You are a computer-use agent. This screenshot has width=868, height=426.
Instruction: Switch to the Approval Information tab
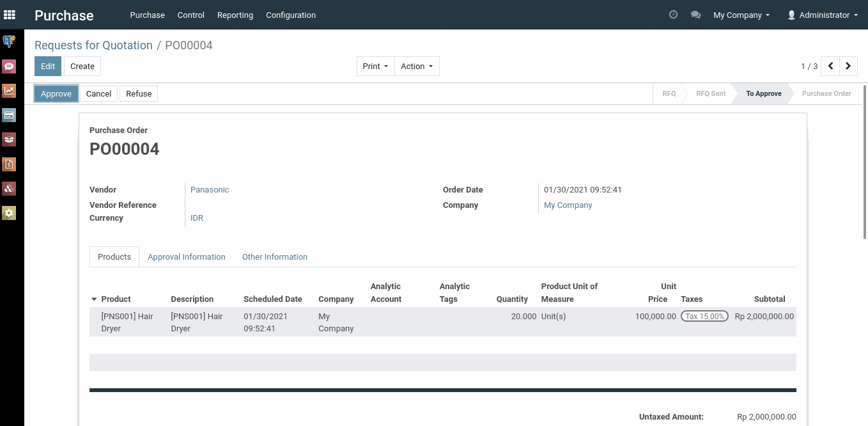click(x=187, y=257)
